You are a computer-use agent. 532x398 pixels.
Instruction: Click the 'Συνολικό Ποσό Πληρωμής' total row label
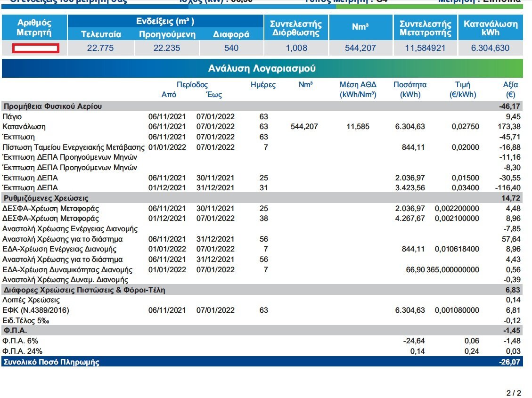click(x=51, y=362)
